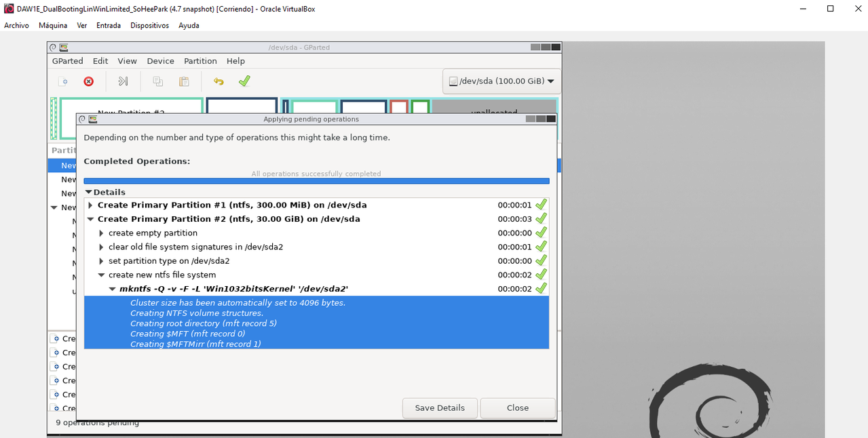Collapse Create Primary Partition #2 row
The width and height of the screenshot is (868, 438).
[x=90, y=219]
